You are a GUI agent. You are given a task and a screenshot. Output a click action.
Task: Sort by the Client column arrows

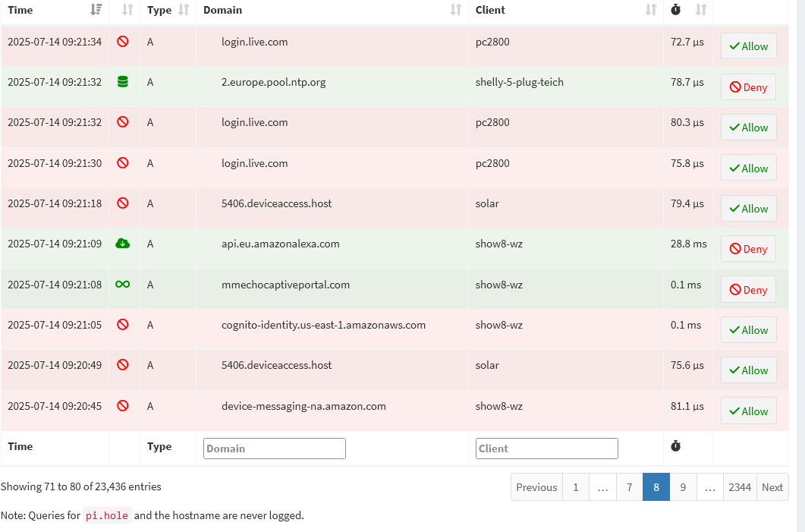coord(651,10)
